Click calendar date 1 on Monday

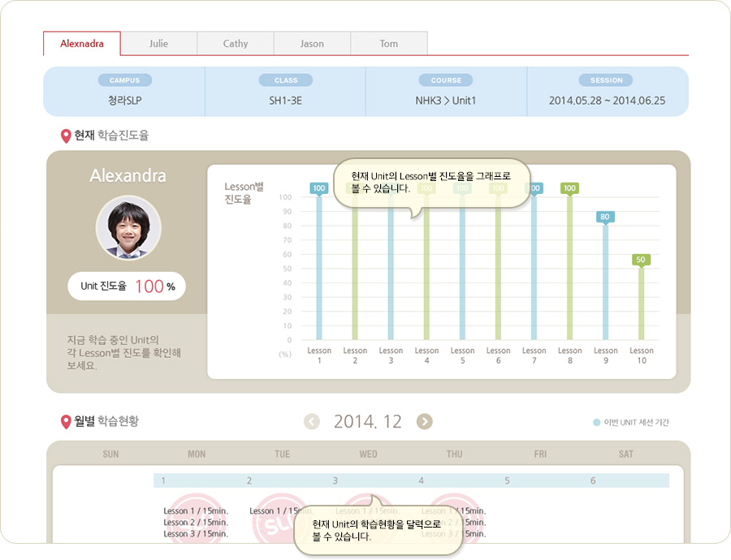[x=163, y=480]
